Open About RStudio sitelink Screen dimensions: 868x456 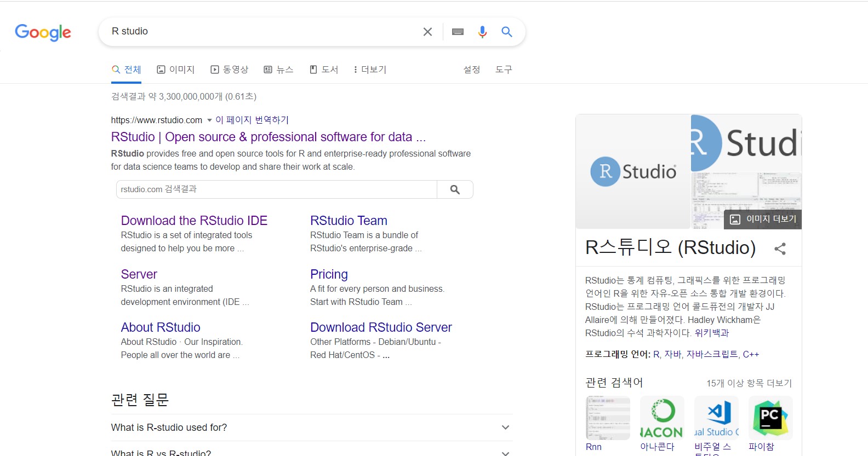pyautogui.click(x=161, y=327)
